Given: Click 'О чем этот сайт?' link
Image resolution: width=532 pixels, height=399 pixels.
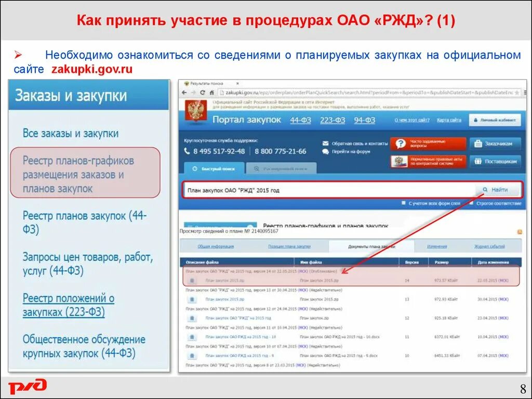Looking at the screenshot, I should (x=412, y=120).
